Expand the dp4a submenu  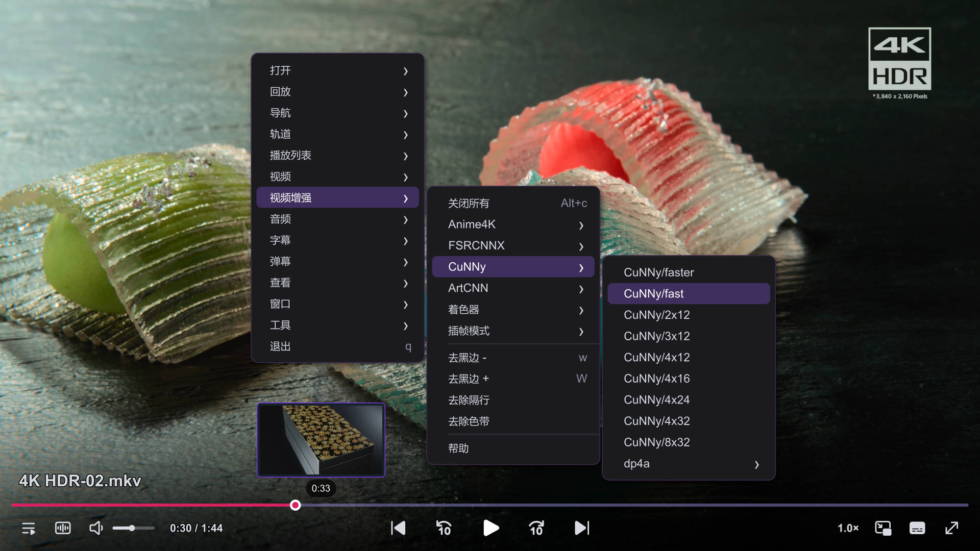click(x=689, y=464)
